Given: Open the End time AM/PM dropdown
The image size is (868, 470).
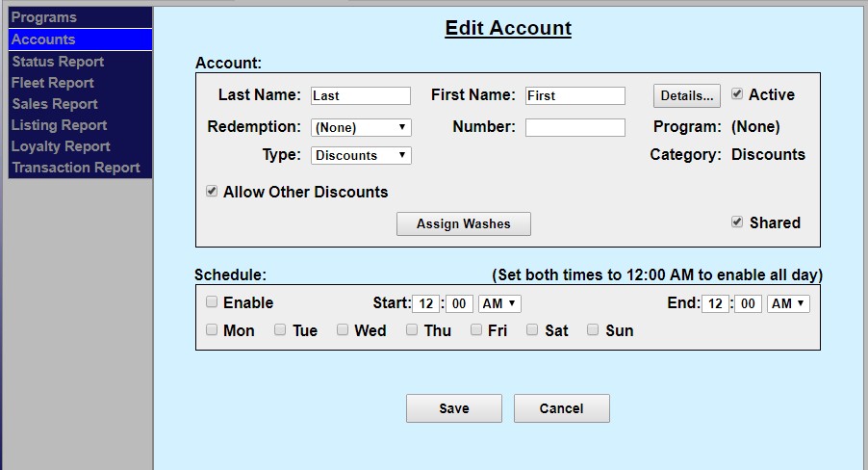Looking at the screenshot, I should [x=788, y=303].
